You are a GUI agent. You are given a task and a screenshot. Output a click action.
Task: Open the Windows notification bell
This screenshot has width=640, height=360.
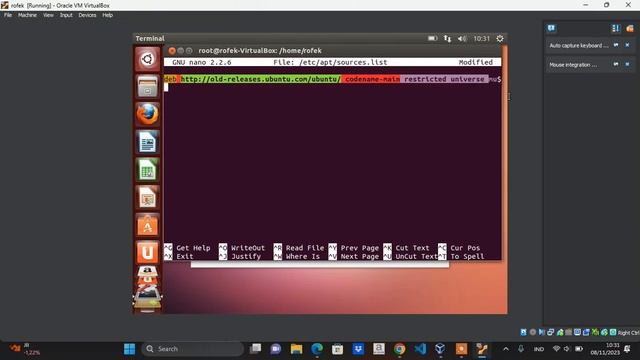(x=627, y=349)
